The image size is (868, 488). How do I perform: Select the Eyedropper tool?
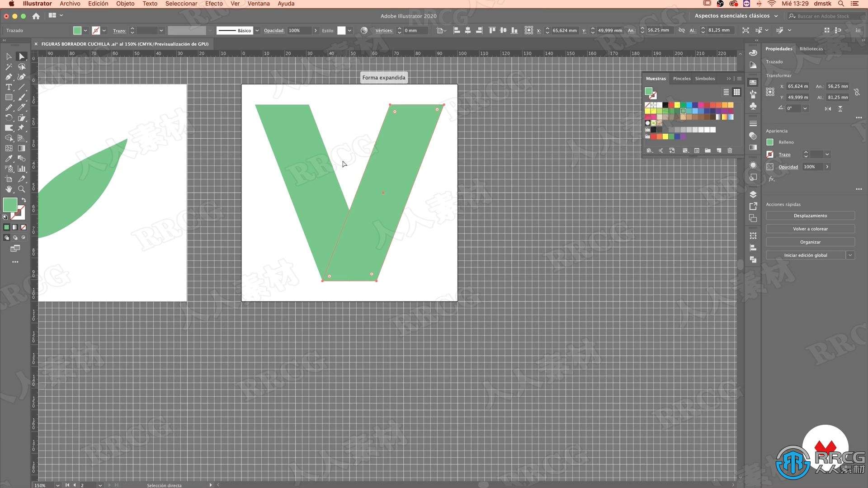pyautogui.click(x=9, y=159)
